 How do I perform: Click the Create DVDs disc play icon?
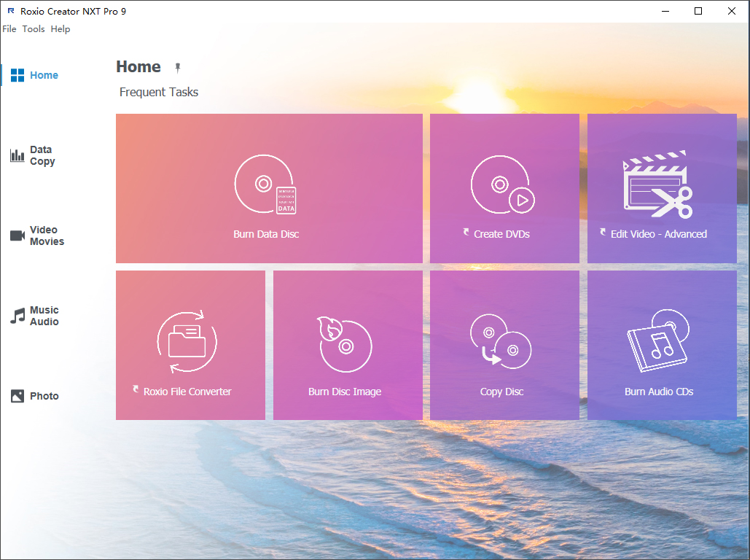[x=503, y=184]
